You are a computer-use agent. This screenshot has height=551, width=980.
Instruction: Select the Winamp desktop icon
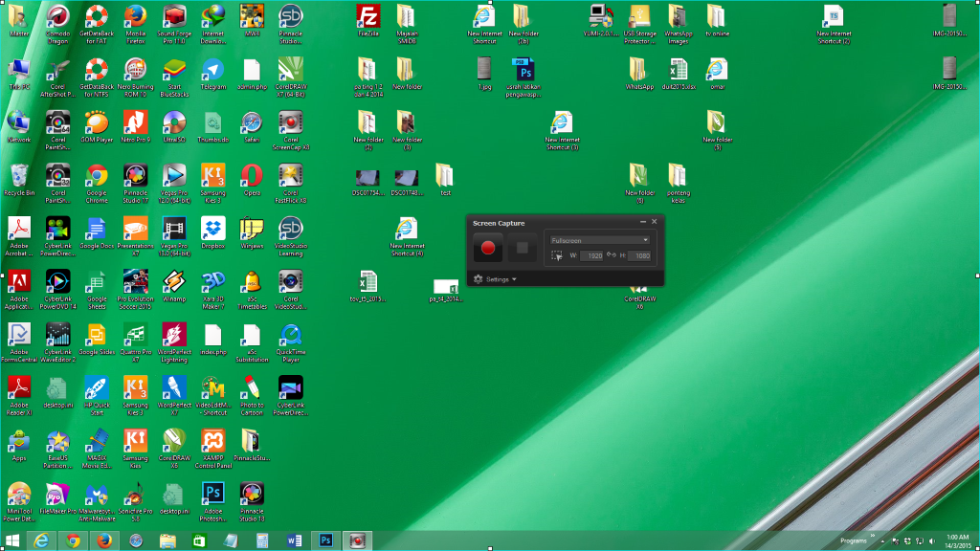(x=174, y=286)
